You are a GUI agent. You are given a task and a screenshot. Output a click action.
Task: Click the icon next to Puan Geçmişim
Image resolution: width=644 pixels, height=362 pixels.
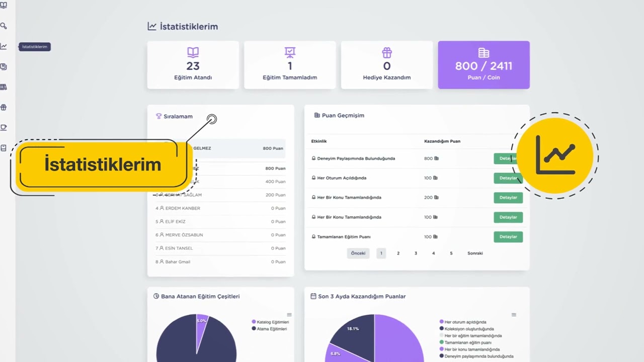pyautogui.click(x=317, y=115)
